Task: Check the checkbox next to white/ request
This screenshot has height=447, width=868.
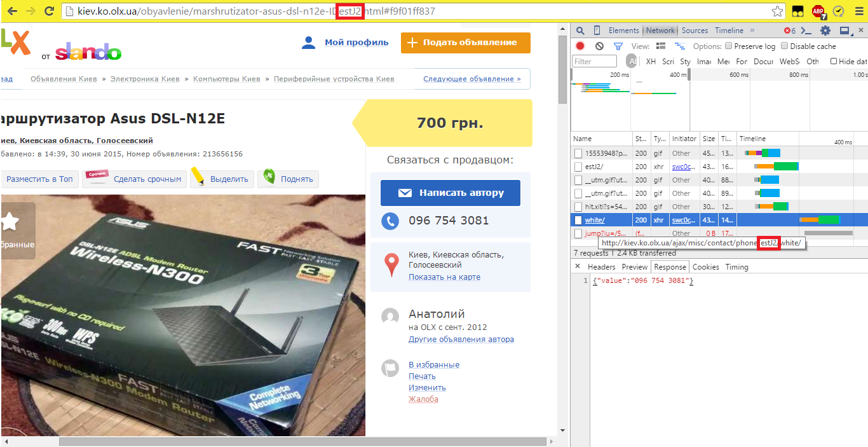Action: (x=578, y=219)
